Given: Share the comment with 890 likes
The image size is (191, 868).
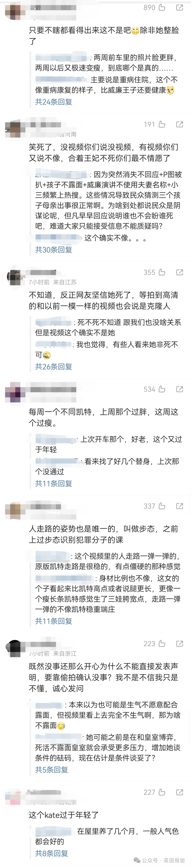Looking at the screenshot, I should (180, 7).
